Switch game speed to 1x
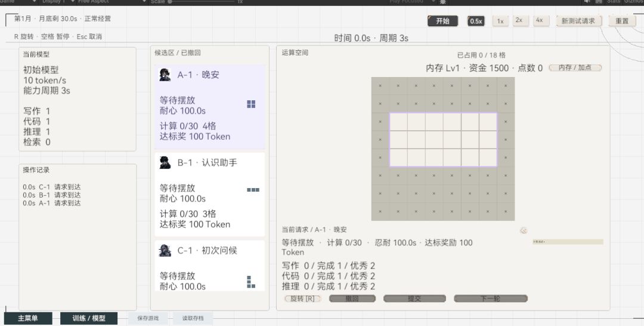Viewport: 644px width, 326px height. coord(500,21)
